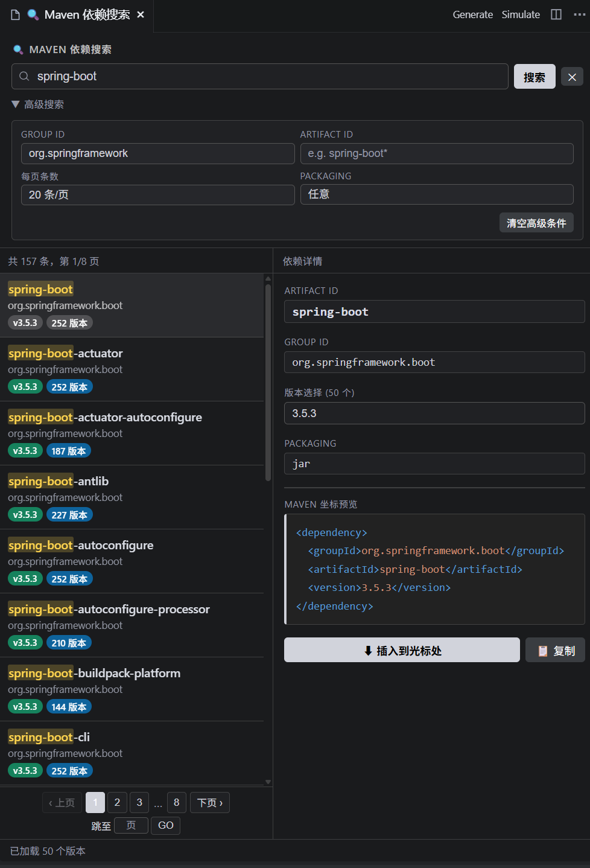The height and width of the screenshot is (868, 590).
Task: Click the spring-boot search input field
Action: (260, 77)
